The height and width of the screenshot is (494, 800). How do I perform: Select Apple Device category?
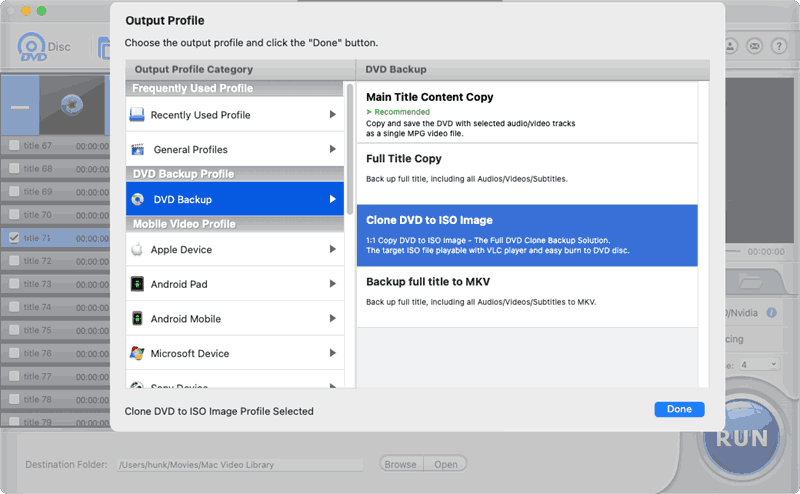pos(235,249)
